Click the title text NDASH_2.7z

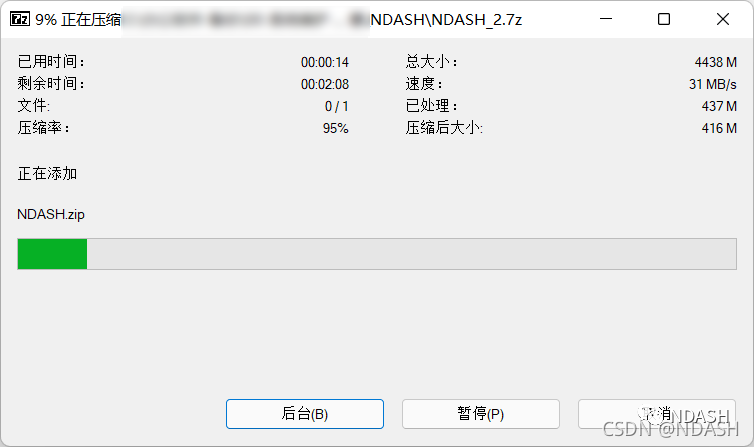pyautogui.click(x=477, y=20)
